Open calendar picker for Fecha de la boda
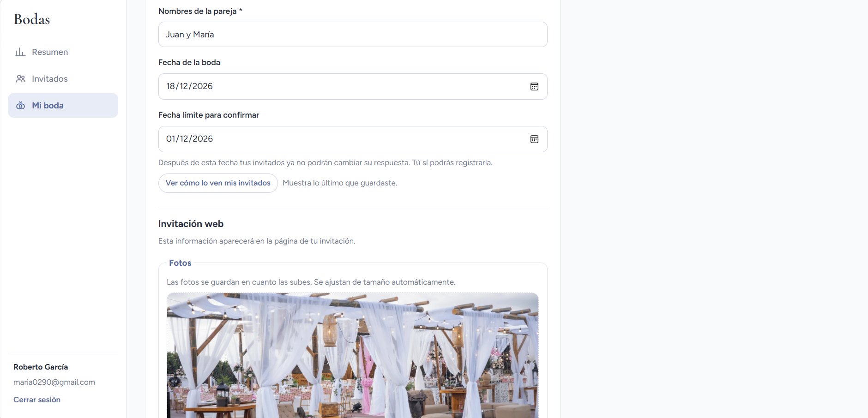This screenshot has width=868, height=418. (x=534, y=86)
